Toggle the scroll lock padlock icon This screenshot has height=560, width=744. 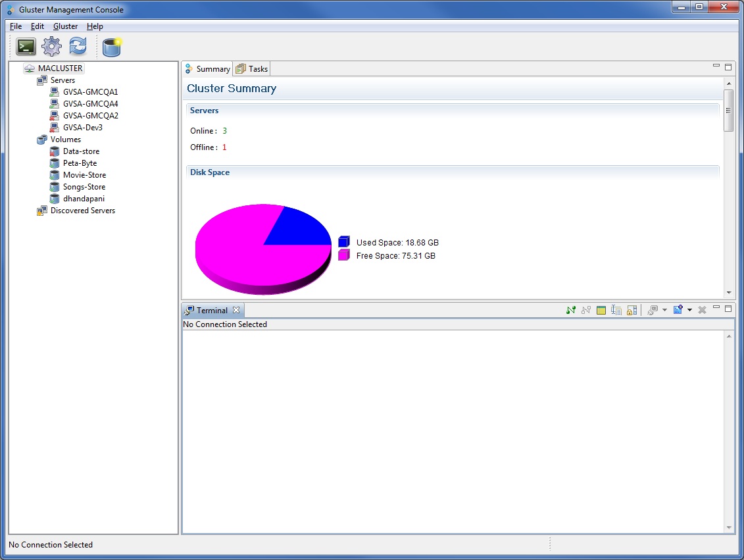[632, 310]
